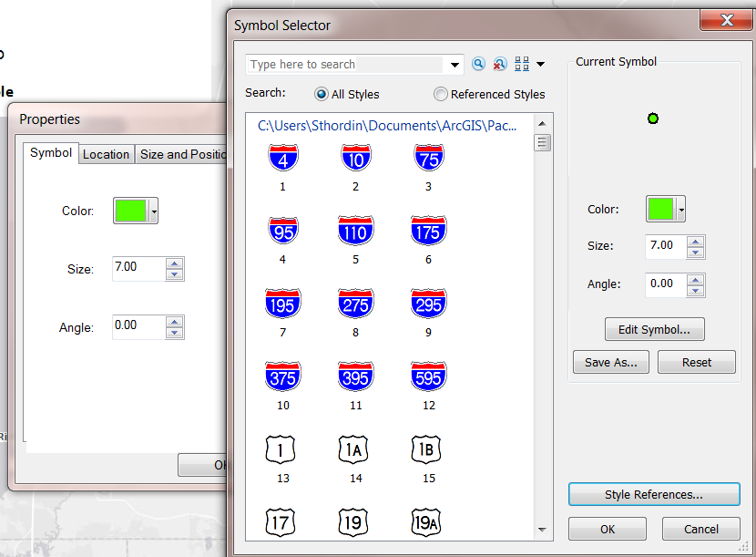This screenshot has width=756, height=557.
Task: Increase Size value in Symbol Selector
Action: [x=695, y=242]
